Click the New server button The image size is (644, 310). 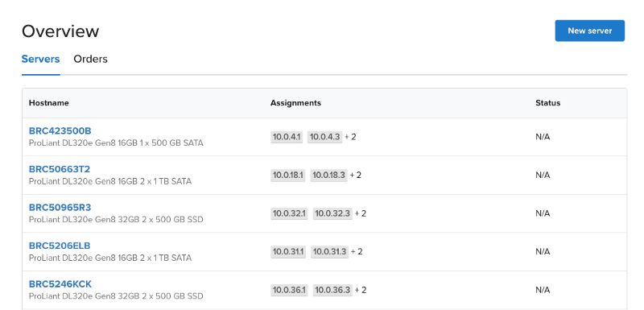pyautogui.click(x=589, y=31)
